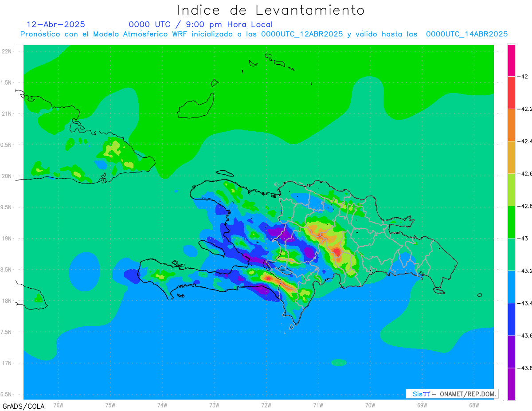Click the gold-yellow swatch on the color bar
Image resolution: width=532 pixels, height=411 pixels.
511,157
